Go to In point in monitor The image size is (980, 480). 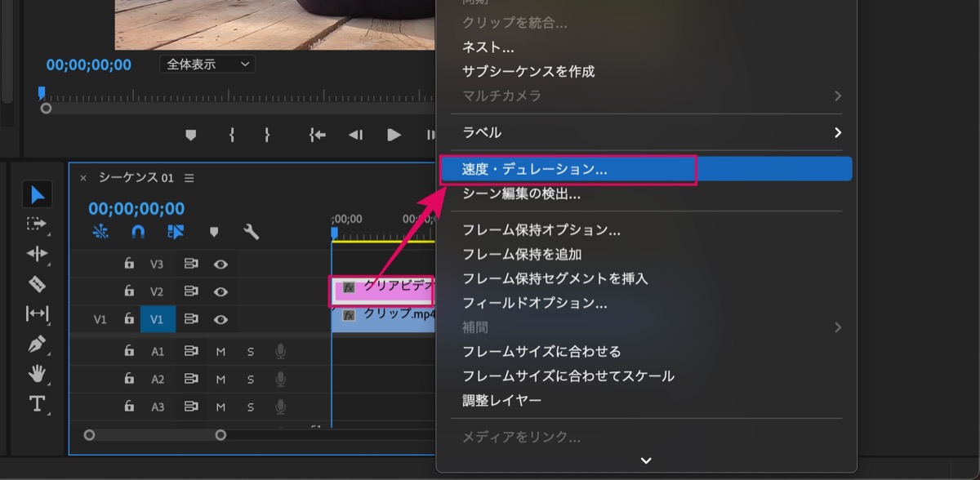318,136
